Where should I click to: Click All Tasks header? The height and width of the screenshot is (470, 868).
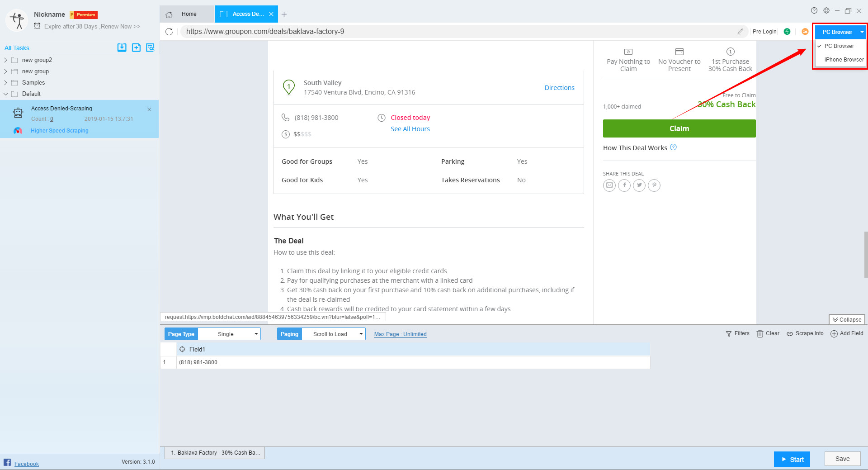click(x=17, y=48)
